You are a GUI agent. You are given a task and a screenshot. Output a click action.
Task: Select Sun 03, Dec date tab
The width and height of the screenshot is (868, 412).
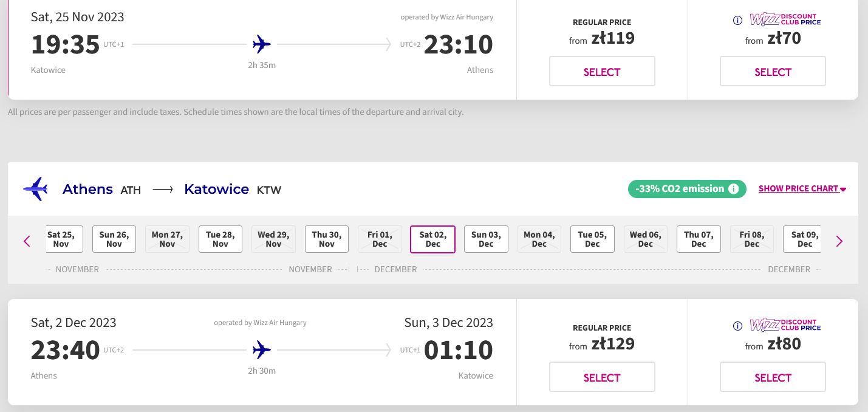486,239
